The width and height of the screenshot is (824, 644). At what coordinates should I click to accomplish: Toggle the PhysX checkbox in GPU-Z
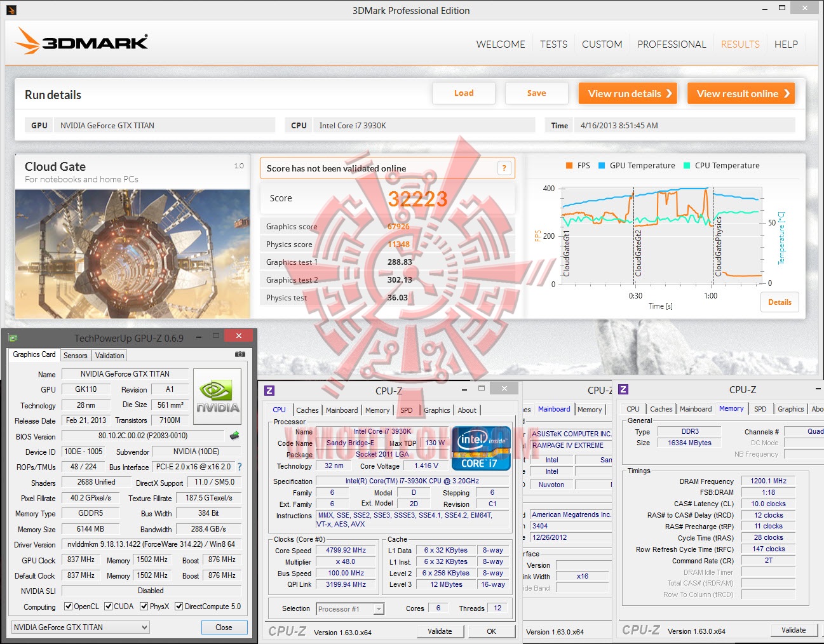144,607
